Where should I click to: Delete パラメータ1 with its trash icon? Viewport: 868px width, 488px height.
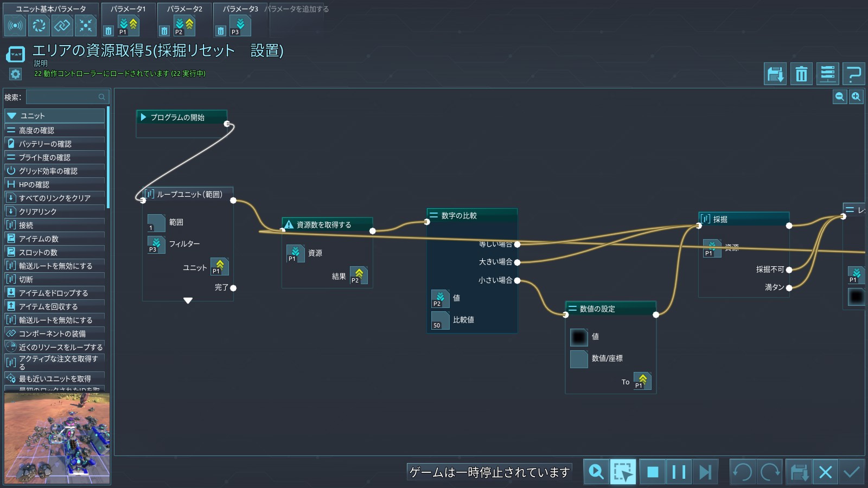[x=108, y=31]
